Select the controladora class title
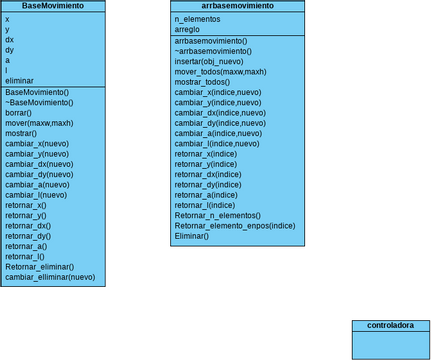 click(x=391, y=325)
